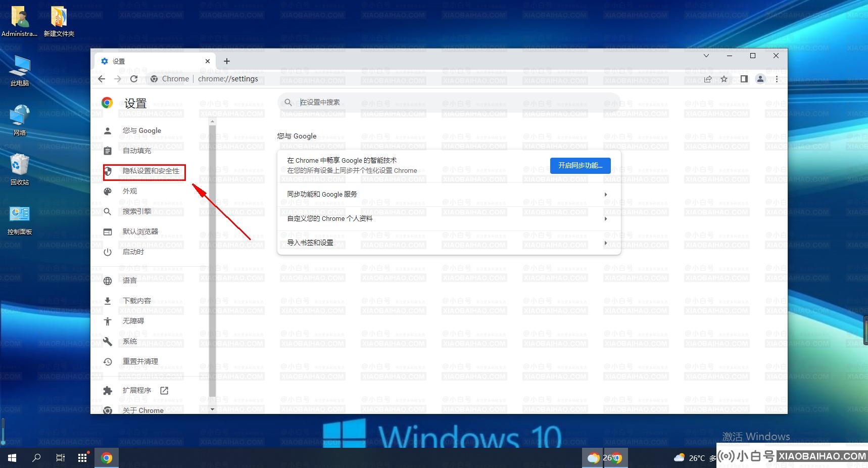Expand the 同步功能和 Google 服务 row arrow
This screenshot has height=468, width=868.
tap(605, 195)
